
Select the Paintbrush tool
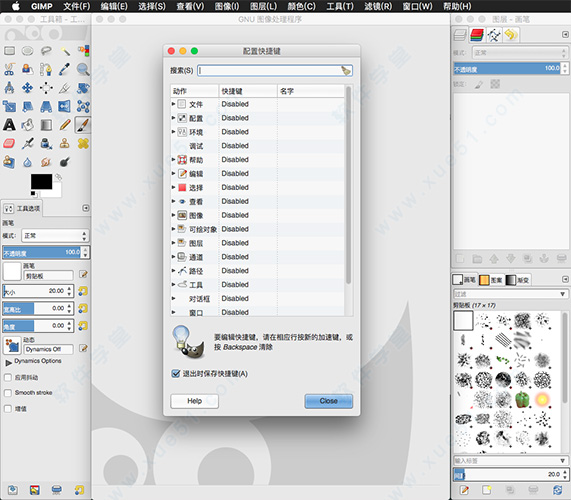coord(83,125)
